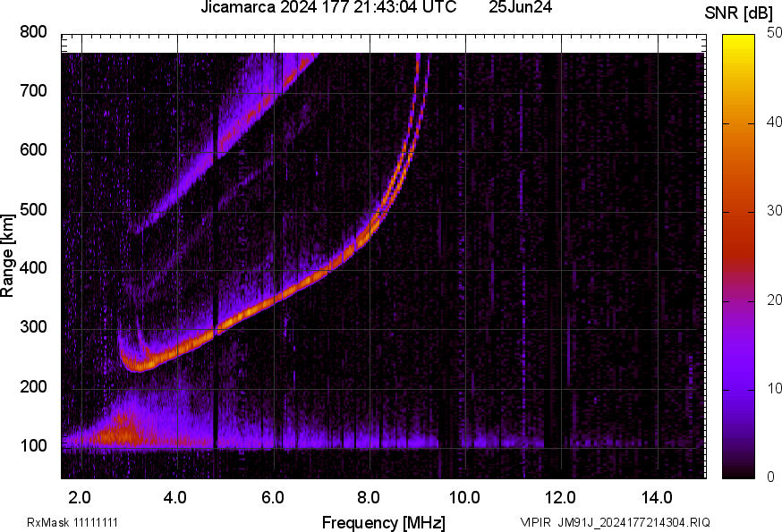Click the range tick label '300'
The image size is (782, 532).
pyautogui.click(x=33, y=327)
